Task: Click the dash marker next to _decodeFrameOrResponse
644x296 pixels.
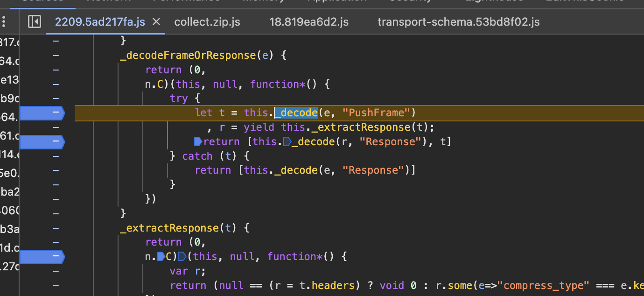Action: pyautogui.click(x=56, y=55)
